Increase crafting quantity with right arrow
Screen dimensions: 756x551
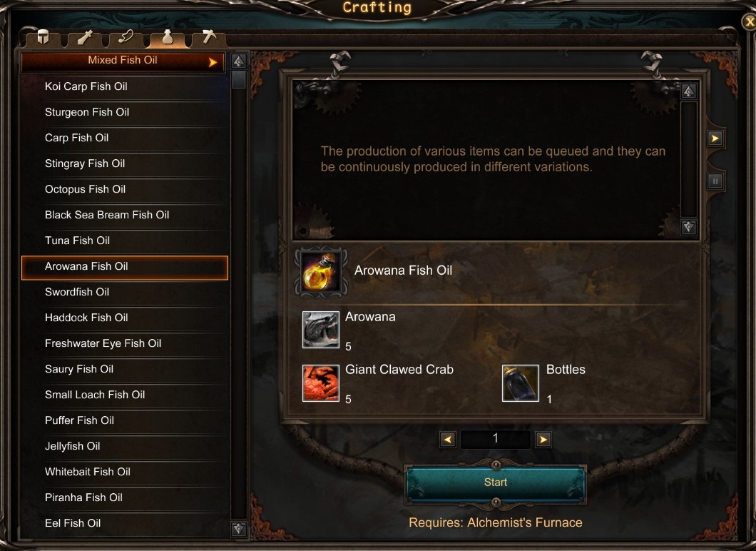coord(543,440)
